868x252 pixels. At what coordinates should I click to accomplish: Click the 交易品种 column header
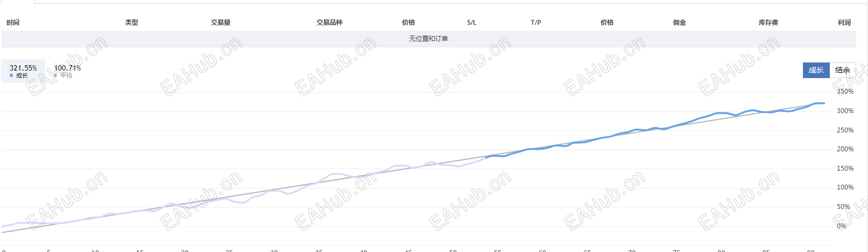329,23
